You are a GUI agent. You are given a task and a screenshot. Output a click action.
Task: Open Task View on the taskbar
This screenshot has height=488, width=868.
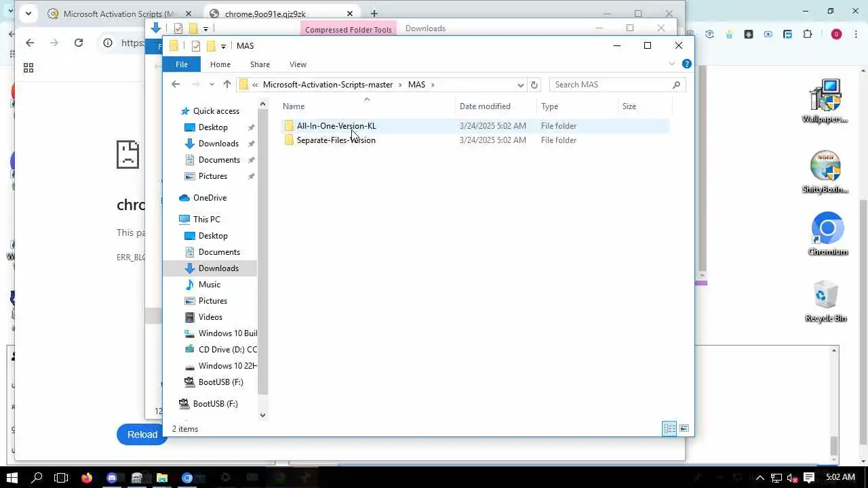pyautogui.click(x=61, y=478)
